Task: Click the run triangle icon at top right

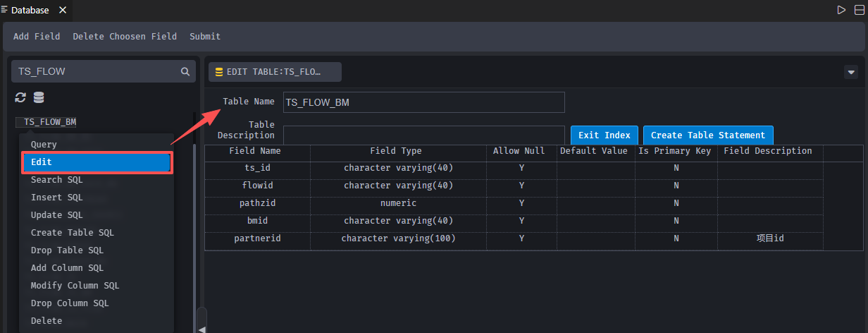Action: pos(841,10)
